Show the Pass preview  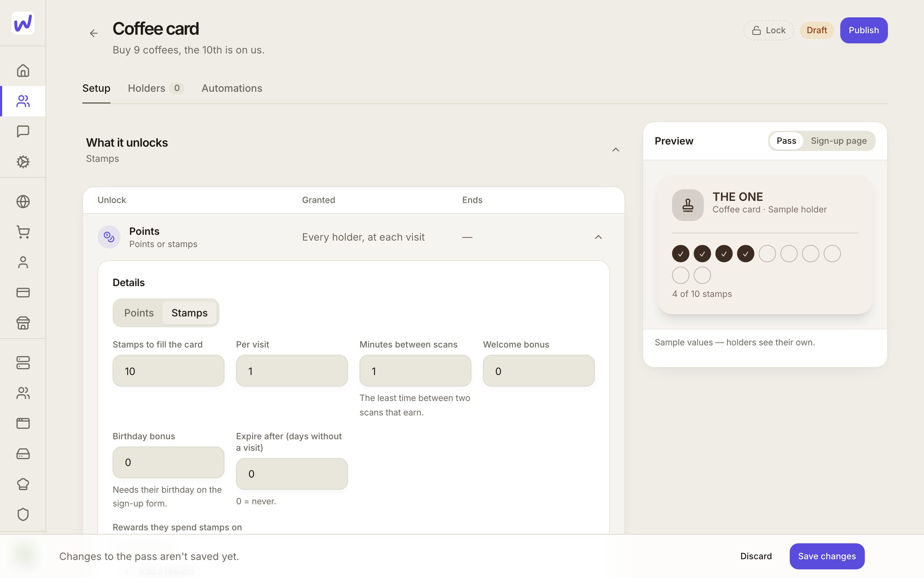coord(786,141)
